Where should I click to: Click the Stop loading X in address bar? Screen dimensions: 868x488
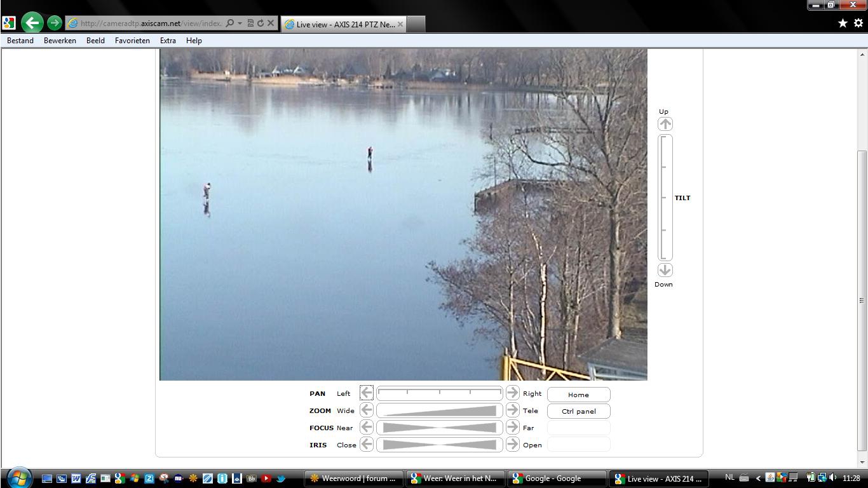click(271, 24)
